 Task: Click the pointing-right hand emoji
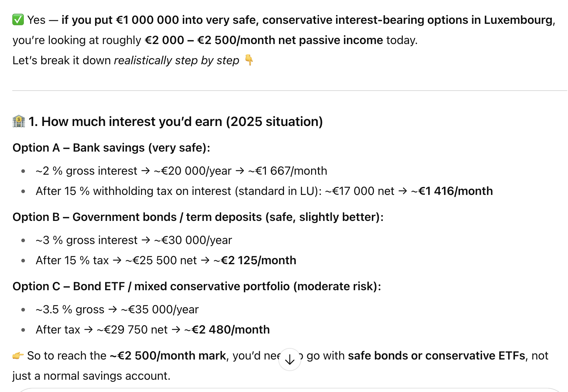coord(18,356)
